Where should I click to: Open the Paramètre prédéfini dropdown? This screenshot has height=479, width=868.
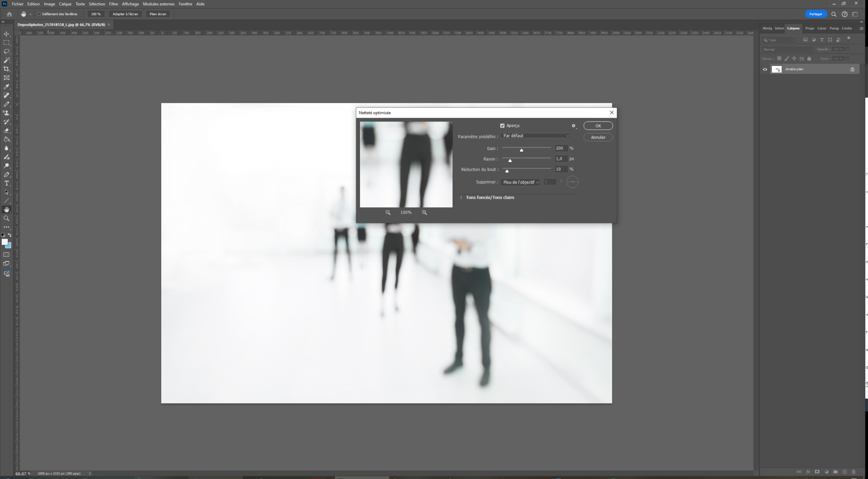(x=535, y=136)
